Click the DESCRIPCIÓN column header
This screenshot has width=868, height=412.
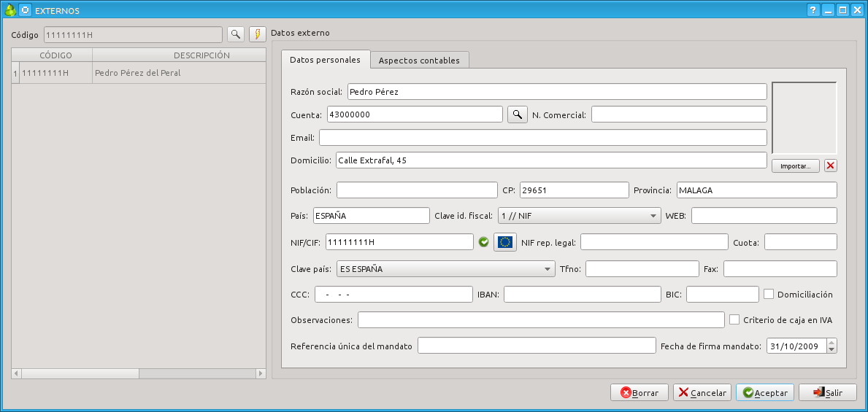[179, 55]
